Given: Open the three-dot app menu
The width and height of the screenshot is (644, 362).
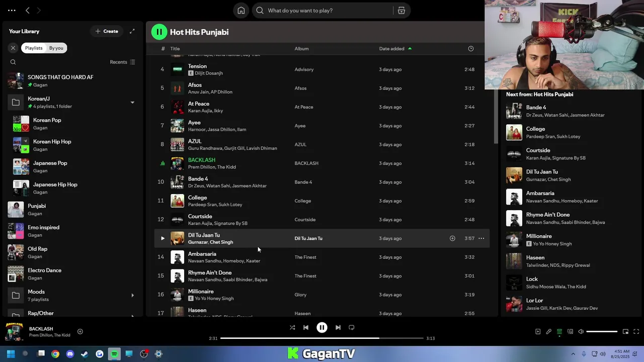Looking at the screenshot, I should 12,11.
